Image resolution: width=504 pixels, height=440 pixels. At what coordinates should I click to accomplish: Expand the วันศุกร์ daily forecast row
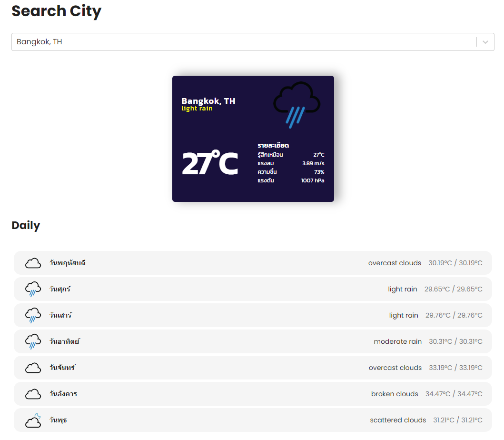click(253, 289)
